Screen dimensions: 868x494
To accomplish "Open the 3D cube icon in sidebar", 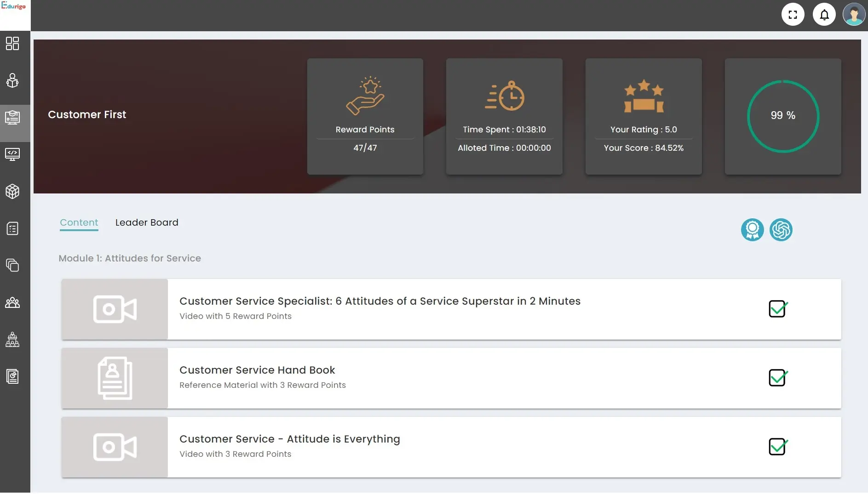I will [x=12, y=192].
